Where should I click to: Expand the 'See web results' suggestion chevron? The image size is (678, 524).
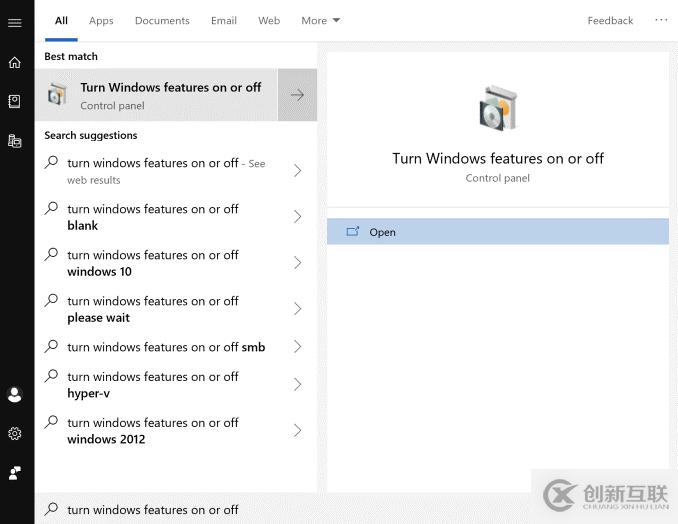click(297, 170)
